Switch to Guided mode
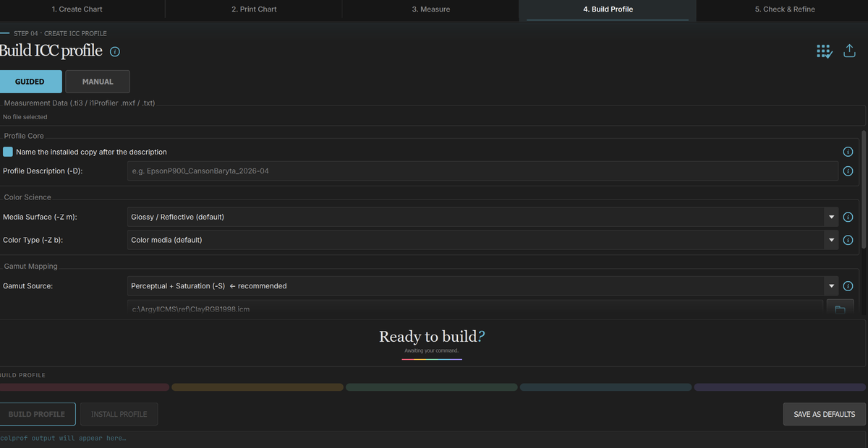Screen dimensions: 868x448 click(x=30, y=82)
